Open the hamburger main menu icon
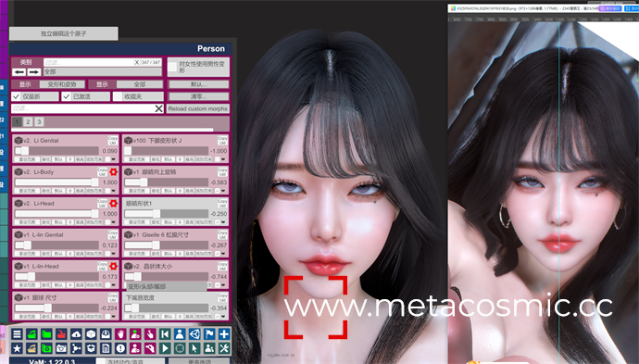639x364 pixels. pyautogui.click(x=17, y=334)
